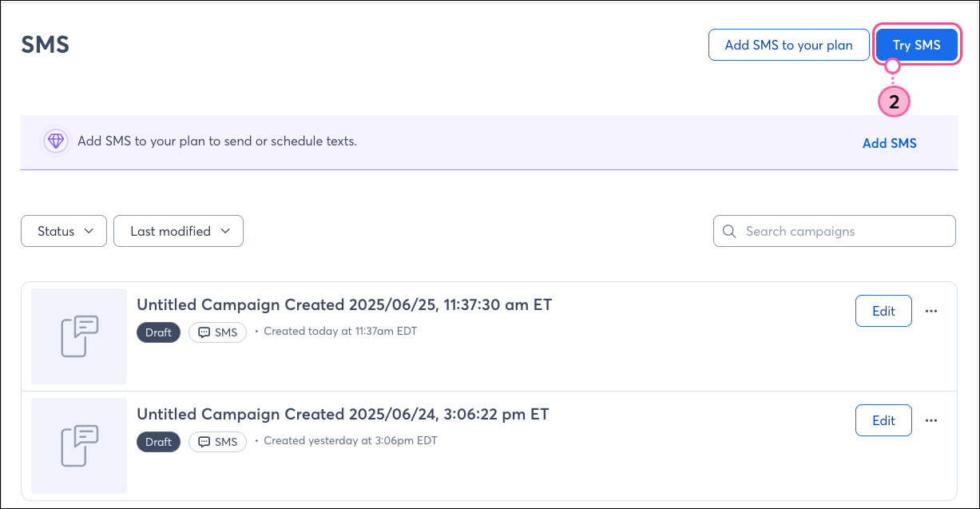This screenshot has height=509, width=980.
Task: Click the Try SMS button
Action: (x=917, y=46)
